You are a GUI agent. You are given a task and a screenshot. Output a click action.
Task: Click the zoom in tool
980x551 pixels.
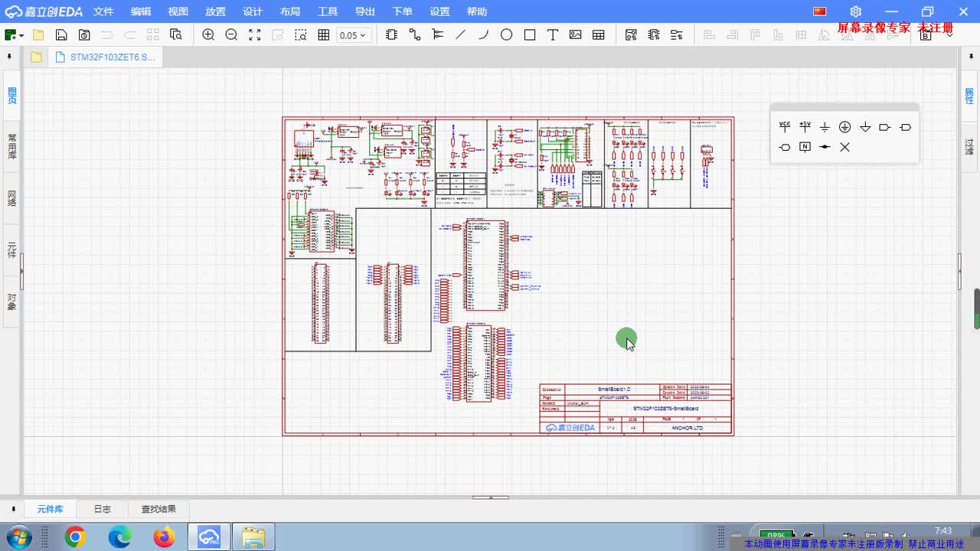[x=208, y=34]
